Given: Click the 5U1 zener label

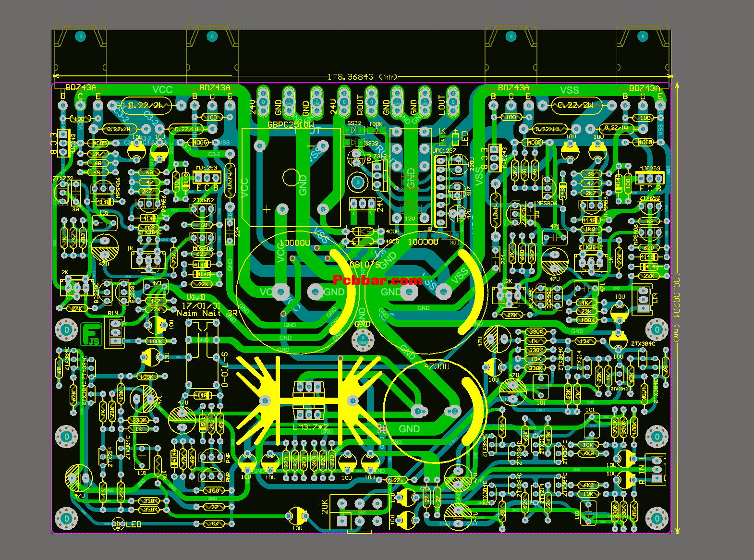Looking at the screenshot, I should click(203, 423).
